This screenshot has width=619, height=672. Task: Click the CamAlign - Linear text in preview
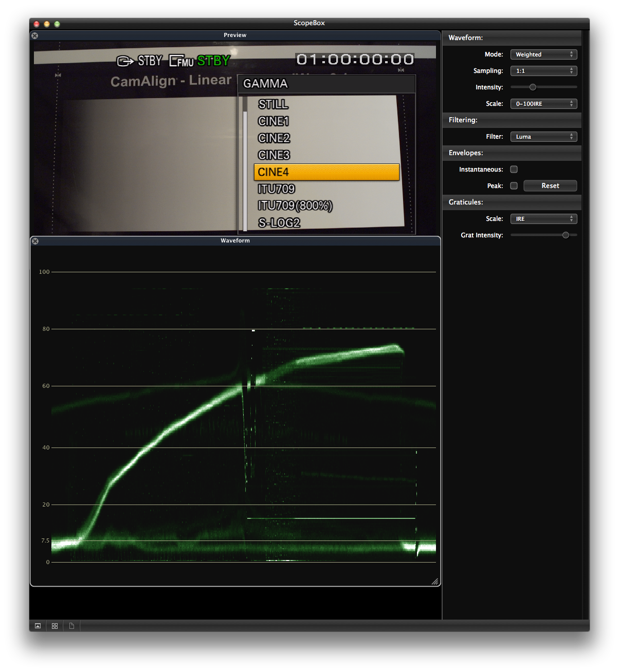(171, 81)
